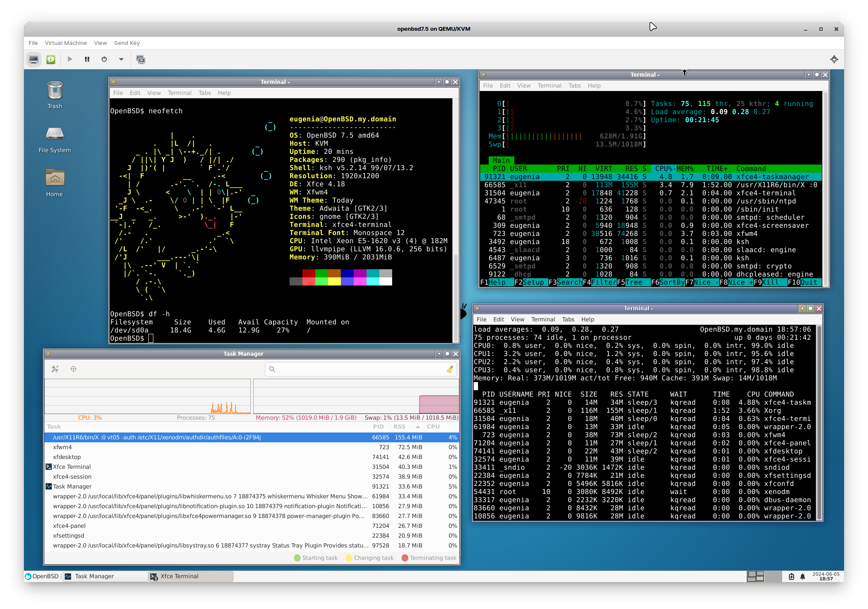Open File menu in top terminal window
This screenshot has width=868, height=609.
point(481,319)
